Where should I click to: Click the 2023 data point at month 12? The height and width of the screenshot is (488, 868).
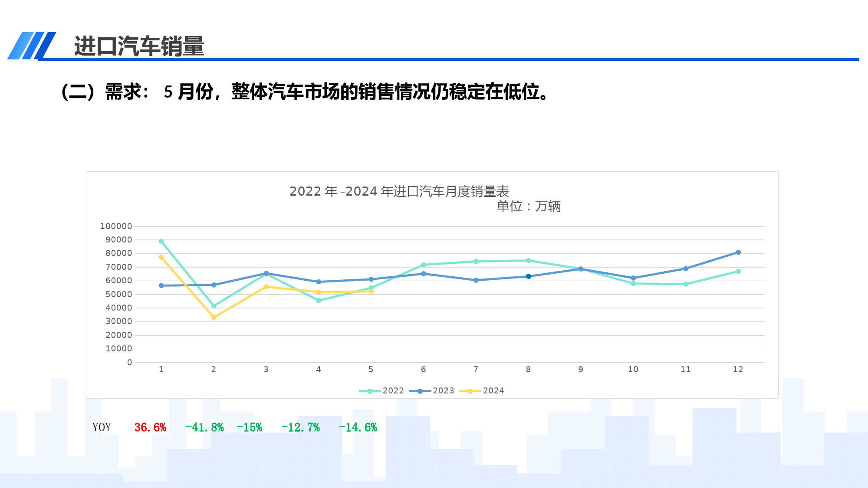[738, 252]
